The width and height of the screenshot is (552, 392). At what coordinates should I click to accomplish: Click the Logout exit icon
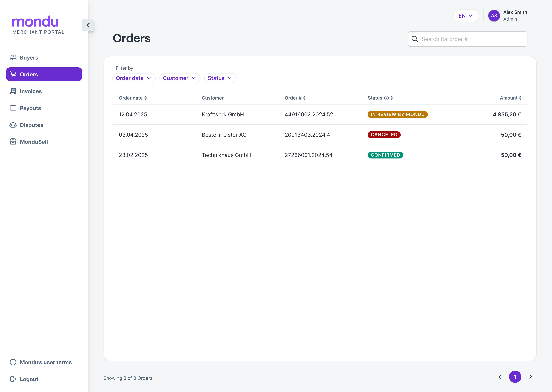pos(13,379)
